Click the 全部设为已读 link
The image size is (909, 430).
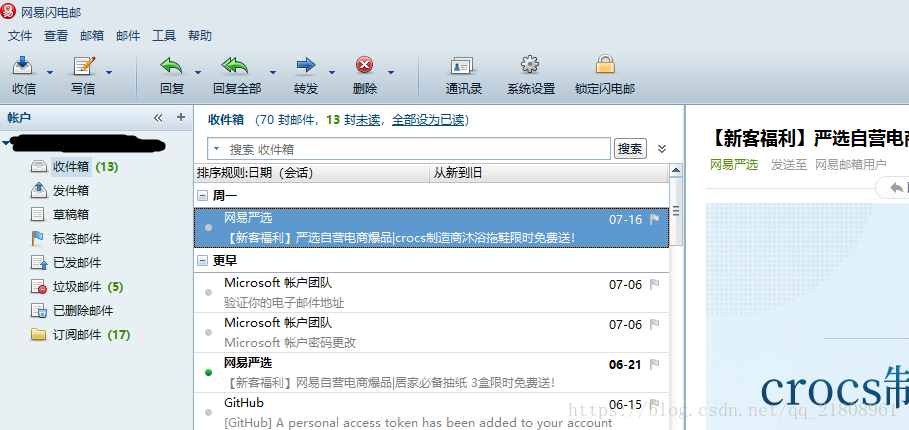click(428, 120)
